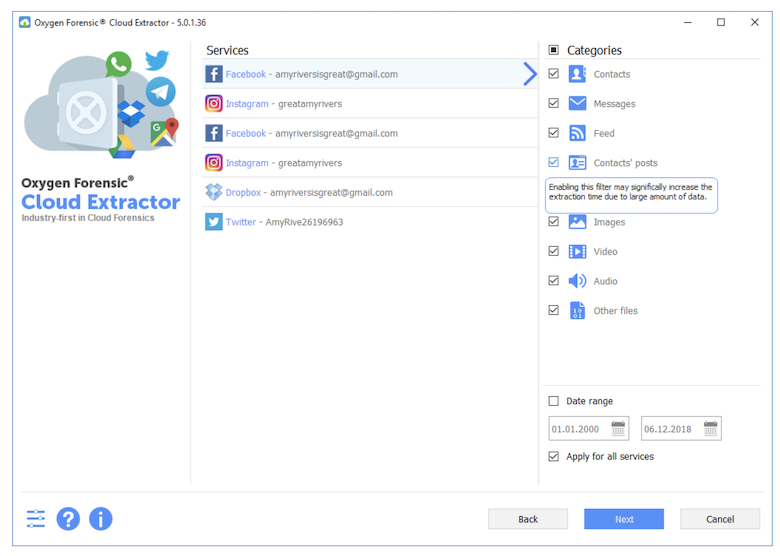This screenshot has height=556, width=780.
Task: Click the first Facebook service icon
Action: point(214,74)
